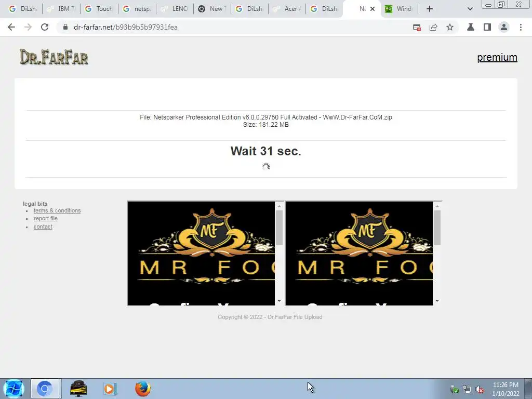Click the Chrome taskbar button
Screen dimensions: 532x399
(45, 389)
